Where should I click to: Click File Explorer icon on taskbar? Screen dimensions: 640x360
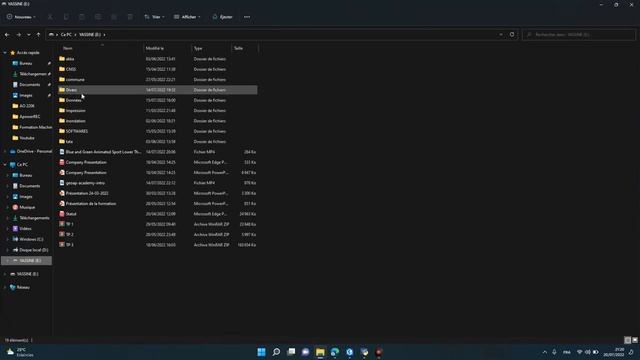[320, 352]
